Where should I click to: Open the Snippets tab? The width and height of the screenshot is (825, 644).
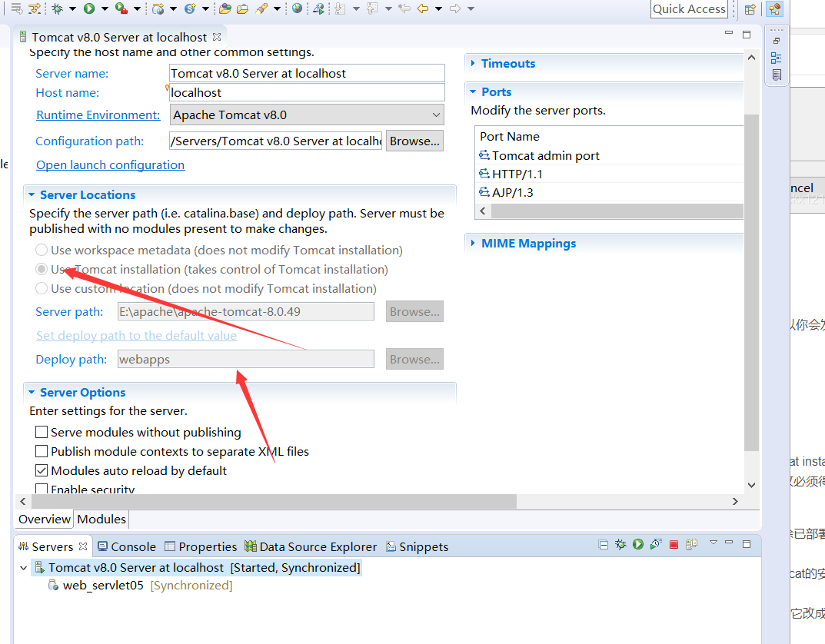(x=417, y=546)
